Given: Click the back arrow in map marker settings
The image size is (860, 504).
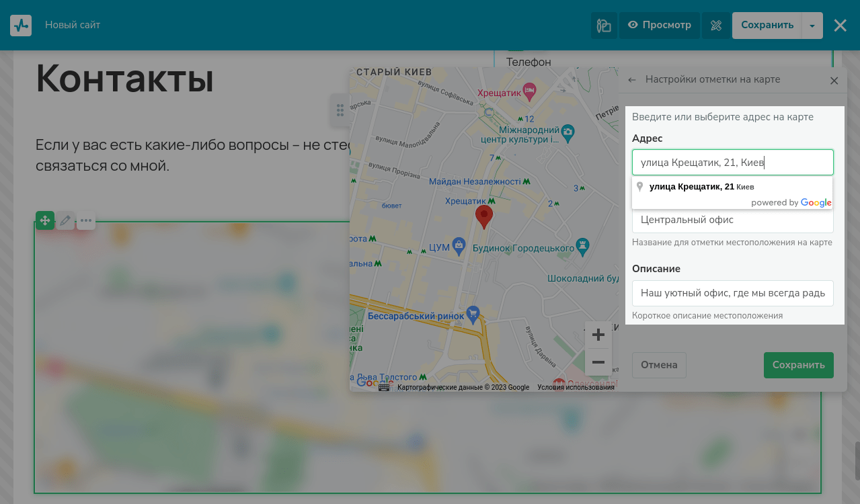Looking at the screenshot, I should click(x=632, y=80).
